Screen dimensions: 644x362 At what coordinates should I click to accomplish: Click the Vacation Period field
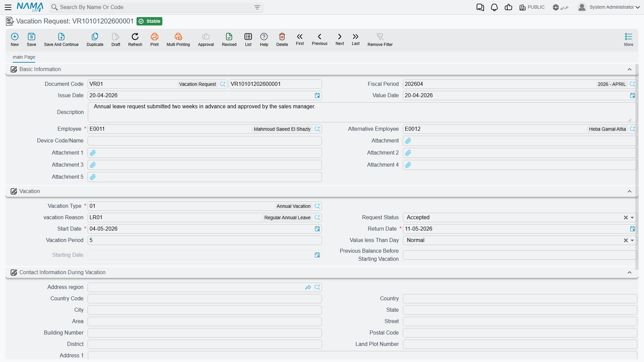coord(205,240)
